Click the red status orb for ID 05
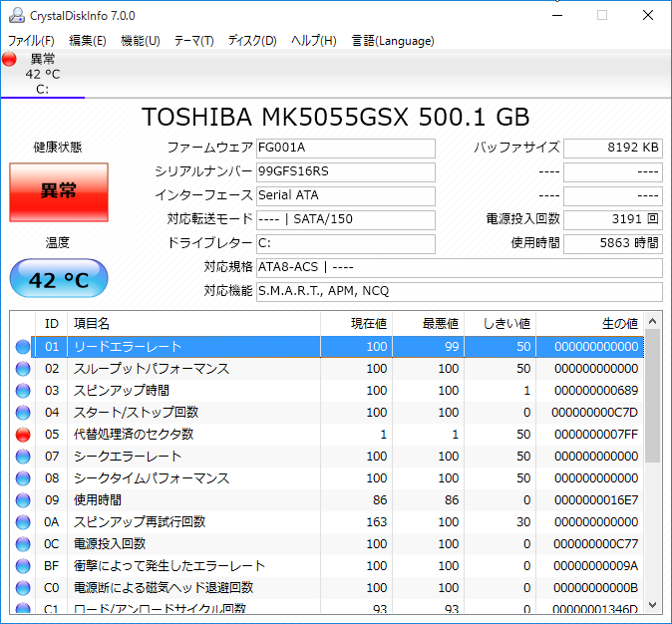The height and width of the screenshot is (624, 672). click(23, 435)
